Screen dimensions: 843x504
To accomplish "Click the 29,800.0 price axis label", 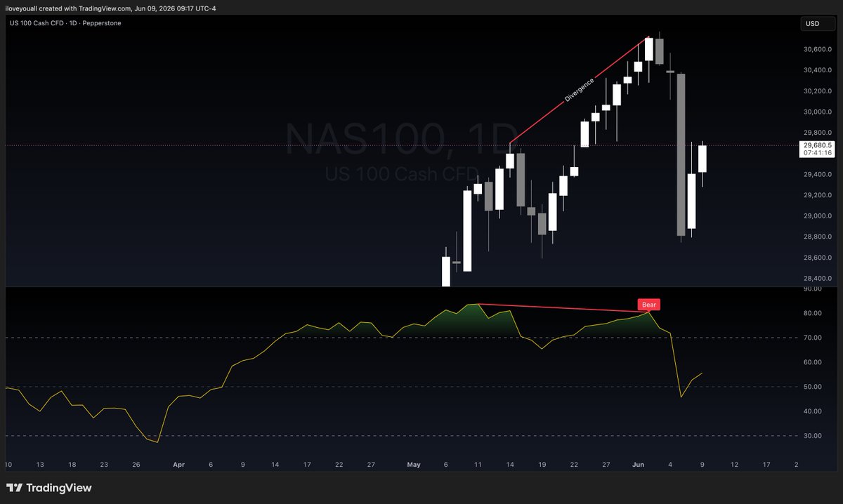I will tap(818, 133).
